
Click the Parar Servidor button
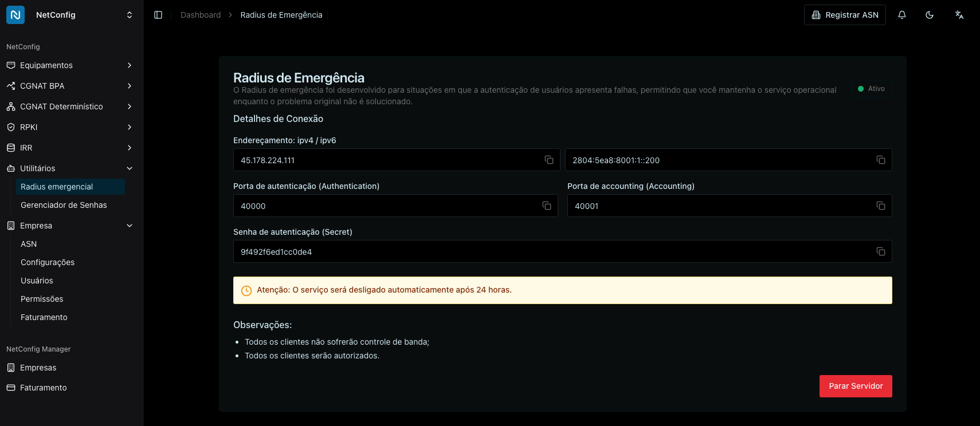click(856, 386)
